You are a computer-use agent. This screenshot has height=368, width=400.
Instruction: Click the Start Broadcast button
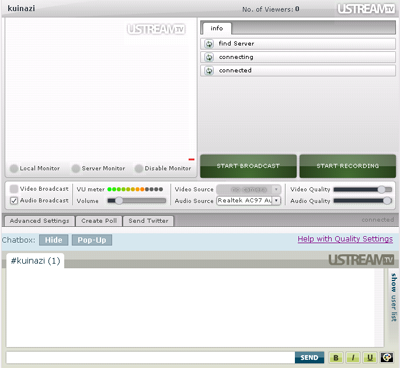point(248,166)
